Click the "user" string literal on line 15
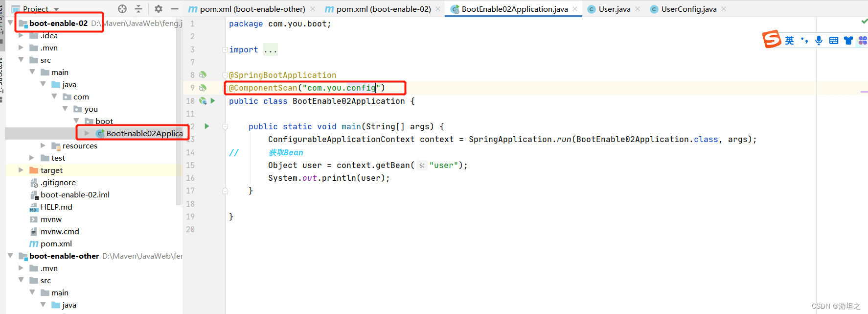Screen dimensions: 868x314 (444, 165)
